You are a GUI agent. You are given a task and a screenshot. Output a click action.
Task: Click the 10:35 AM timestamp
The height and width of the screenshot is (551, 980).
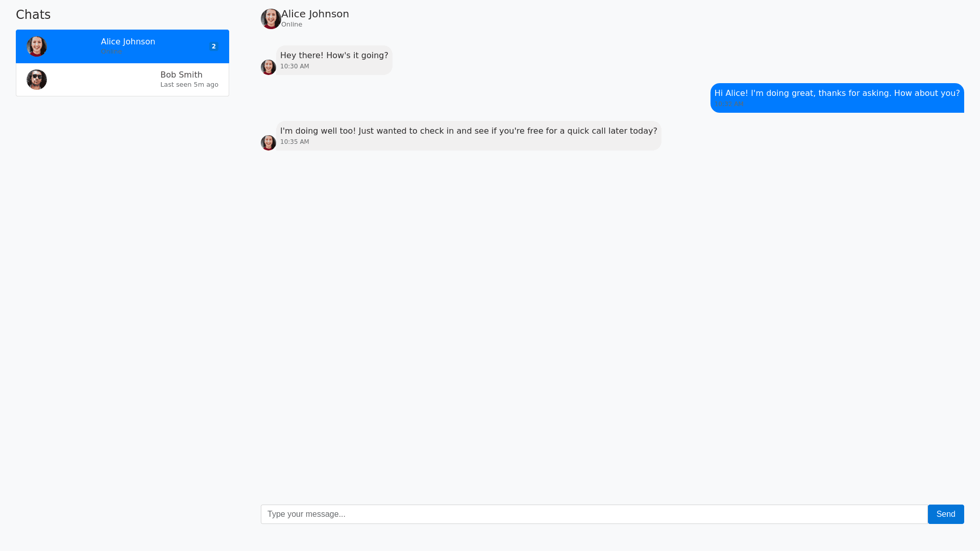pyautogui.click(x=295, y=142)
